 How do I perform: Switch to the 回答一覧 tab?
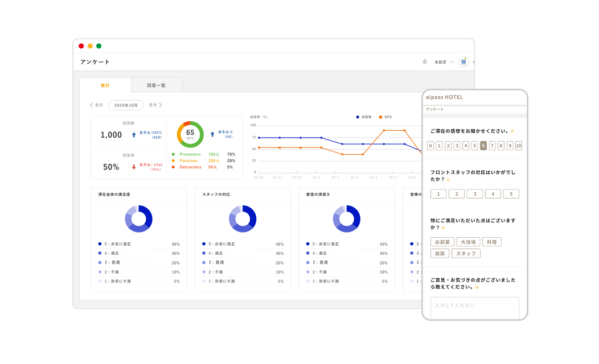click(x=156, y=85)
